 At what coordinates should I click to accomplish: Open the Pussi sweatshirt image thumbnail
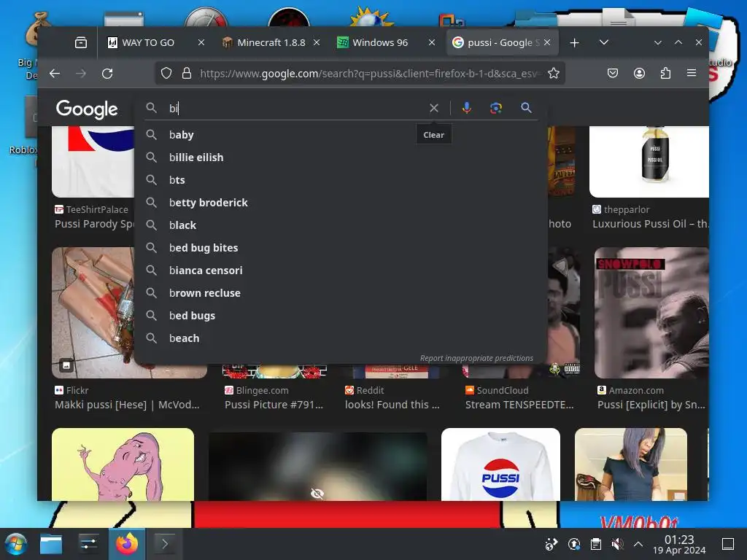tap(500, 464)
